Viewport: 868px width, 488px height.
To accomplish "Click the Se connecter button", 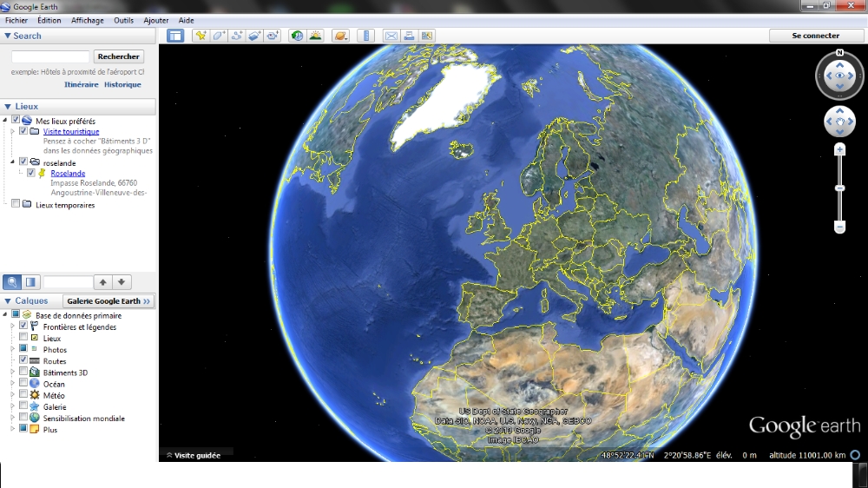I will (815, 36).
